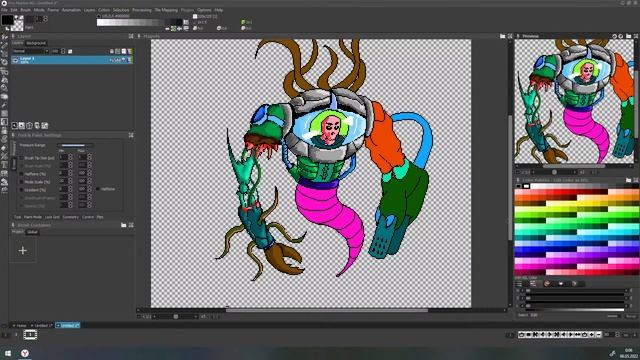640x360 pixels.
Task: Step to the previous frame
Action: [542, 334]
